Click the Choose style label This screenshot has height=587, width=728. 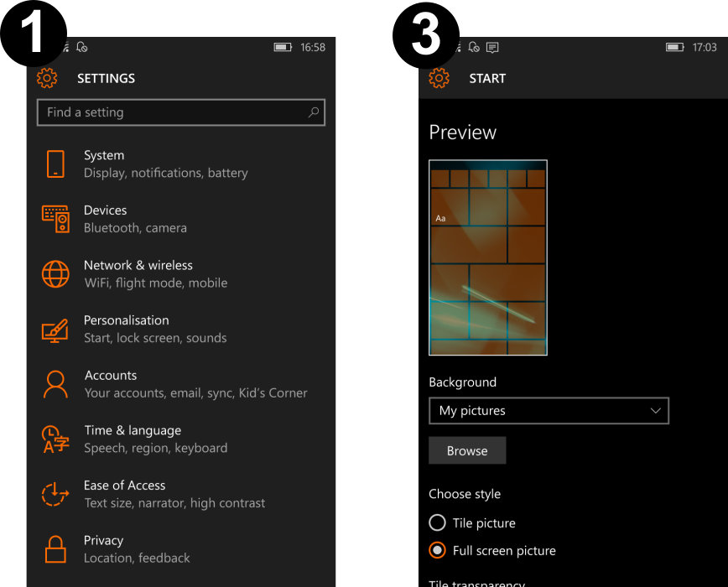click(465, 494)
